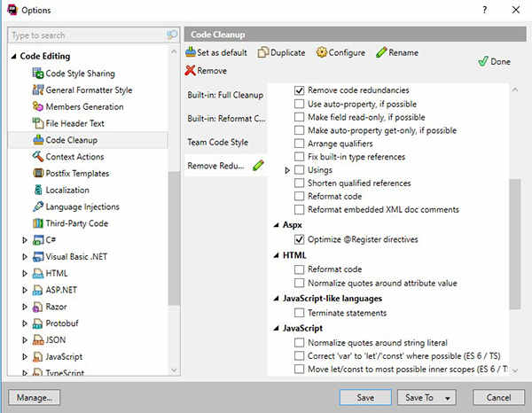Click the Set as default broom icon

point(191,52)
